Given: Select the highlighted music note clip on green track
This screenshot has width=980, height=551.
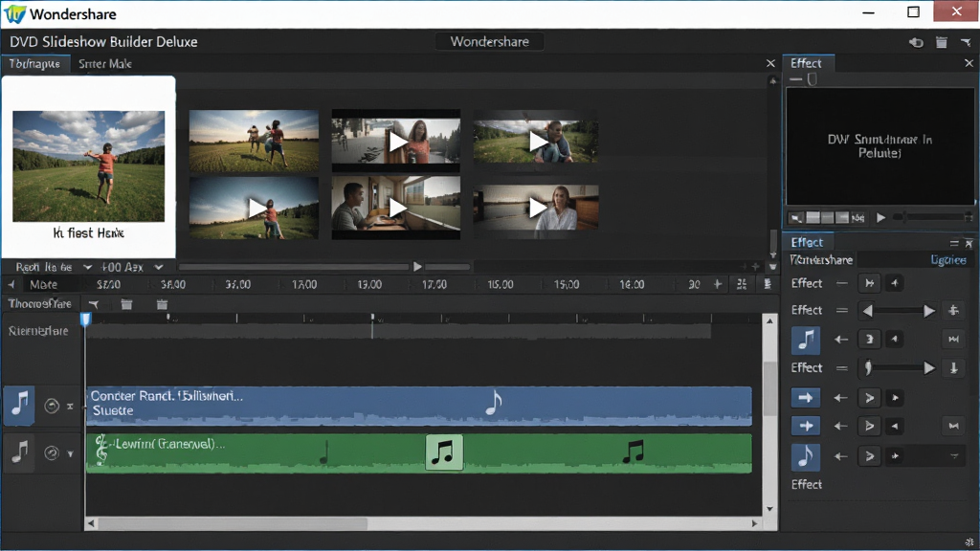Looking at the screenshot, I should [x=444, y=452].
